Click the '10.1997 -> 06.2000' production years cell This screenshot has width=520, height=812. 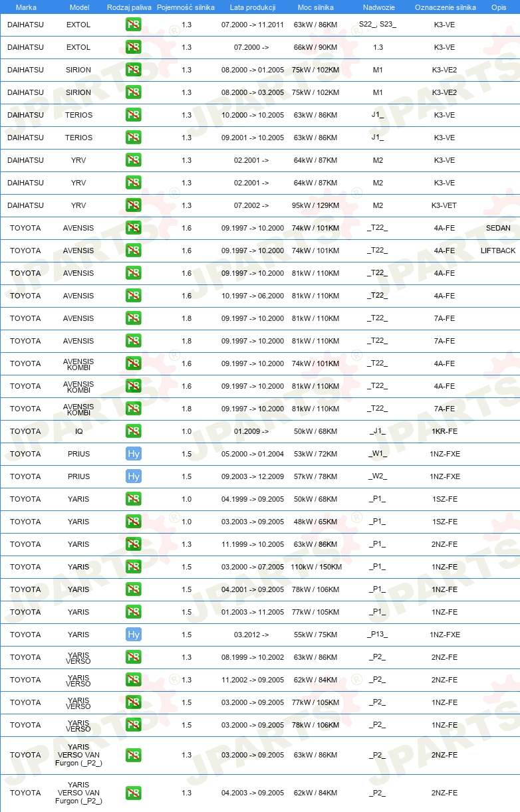[253, 296]
